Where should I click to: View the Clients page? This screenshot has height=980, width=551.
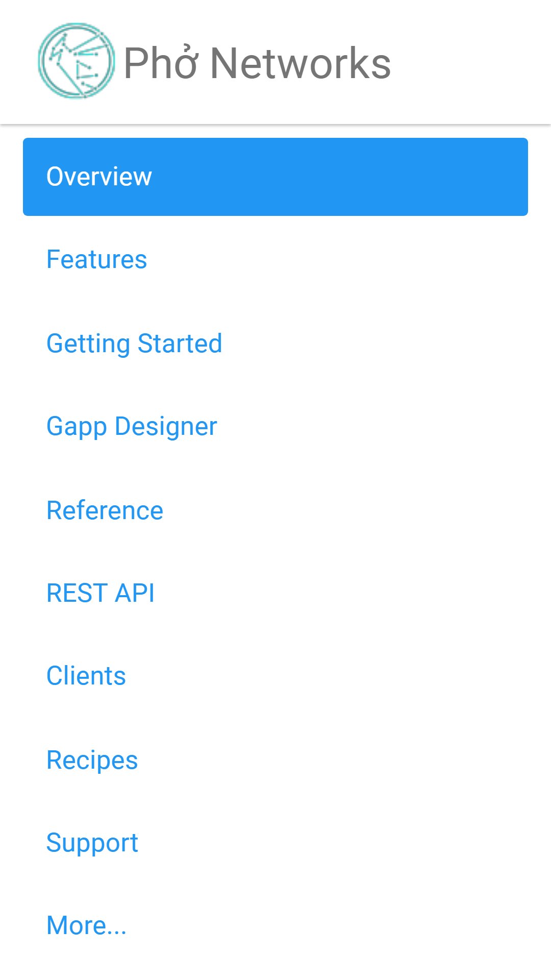(275, 676)
